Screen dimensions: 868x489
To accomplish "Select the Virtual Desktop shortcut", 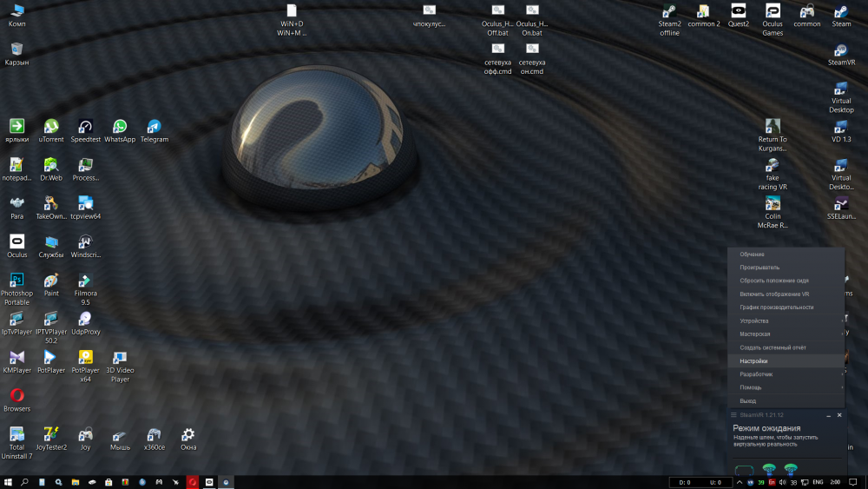I will pyautogui.click(x=841, y=97).
